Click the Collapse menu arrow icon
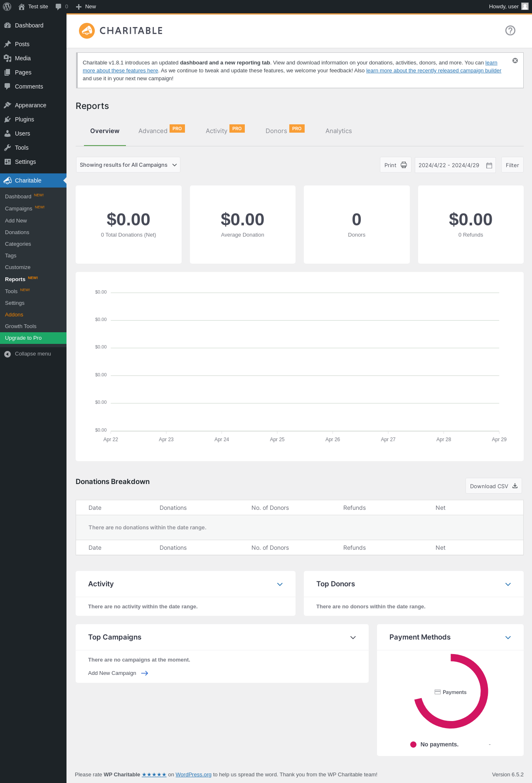 (x=7, y=354)
